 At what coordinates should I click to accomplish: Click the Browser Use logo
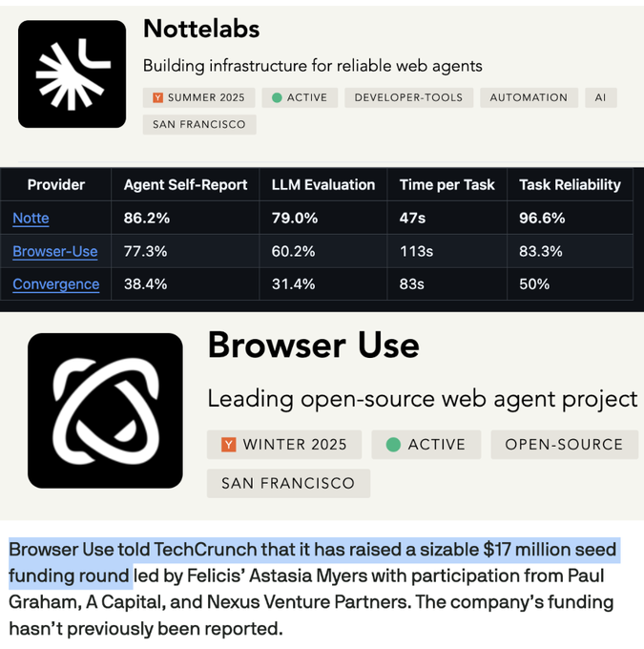[x=105, y=410]
